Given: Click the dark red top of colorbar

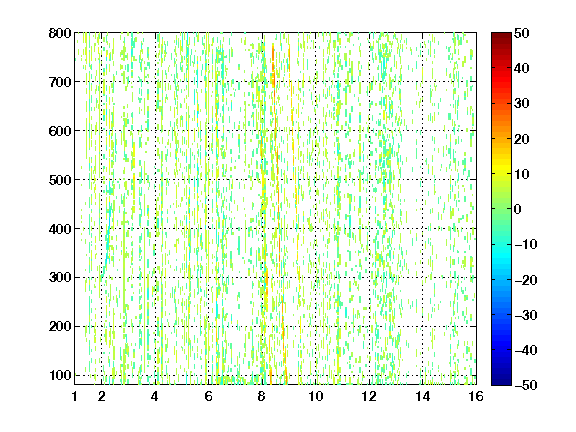Looking at the screenshot, I should click(x=501, y=37).
